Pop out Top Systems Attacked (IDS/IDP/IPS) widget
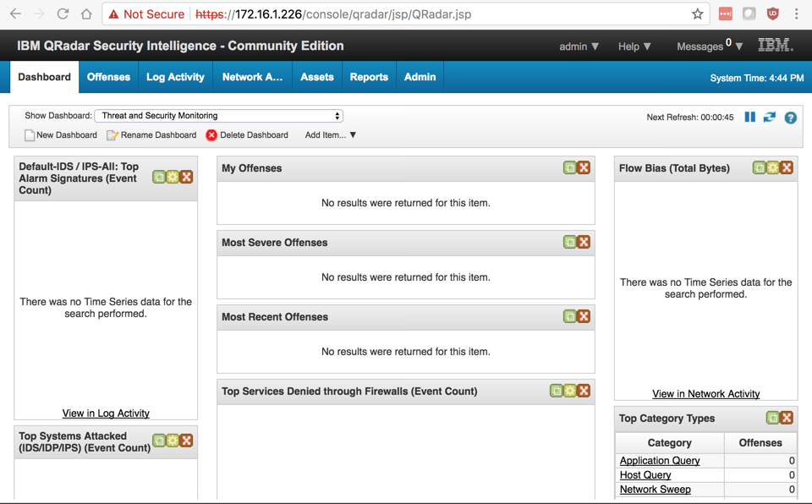812x504 pixels. [159, 441]
